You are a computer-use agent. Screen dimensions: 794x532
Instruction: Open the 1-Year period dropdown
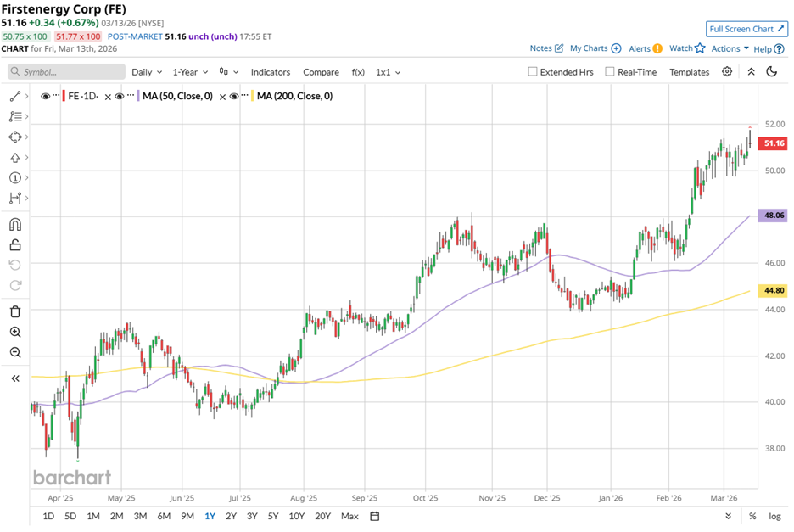point(190,72)
